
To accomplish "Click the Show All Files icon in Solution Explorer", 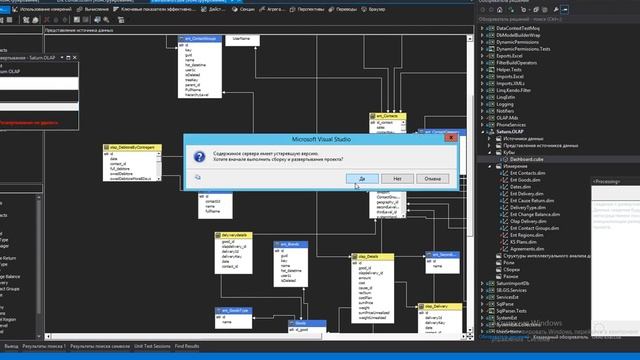I will (x=544, y=9).
